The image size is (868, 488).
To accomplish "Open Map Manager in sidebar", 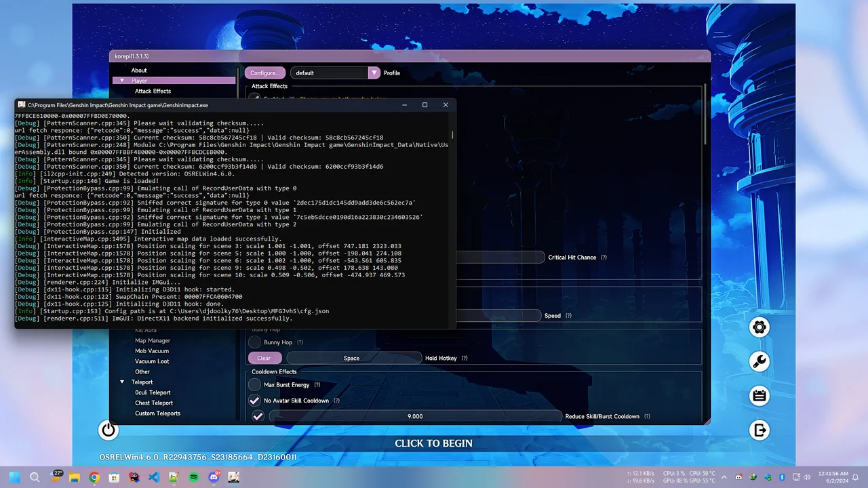I will [153, 340].
